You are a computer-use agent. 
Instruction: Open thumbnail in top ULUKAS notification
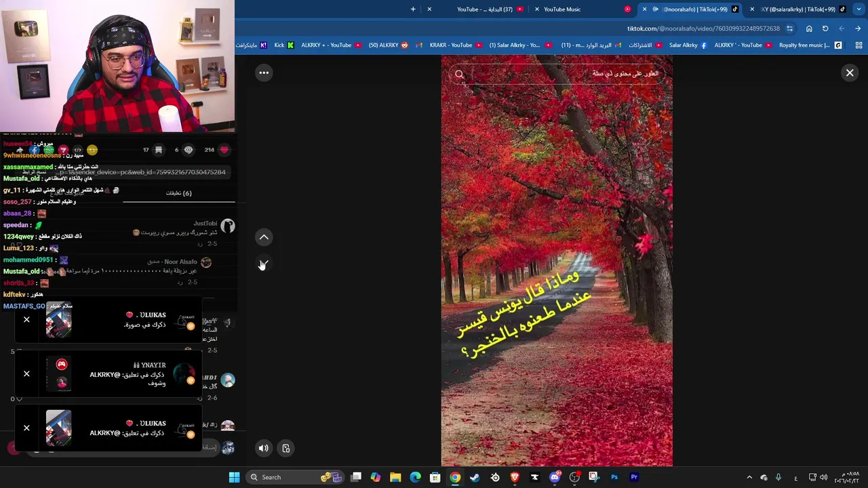click(58, 320)
